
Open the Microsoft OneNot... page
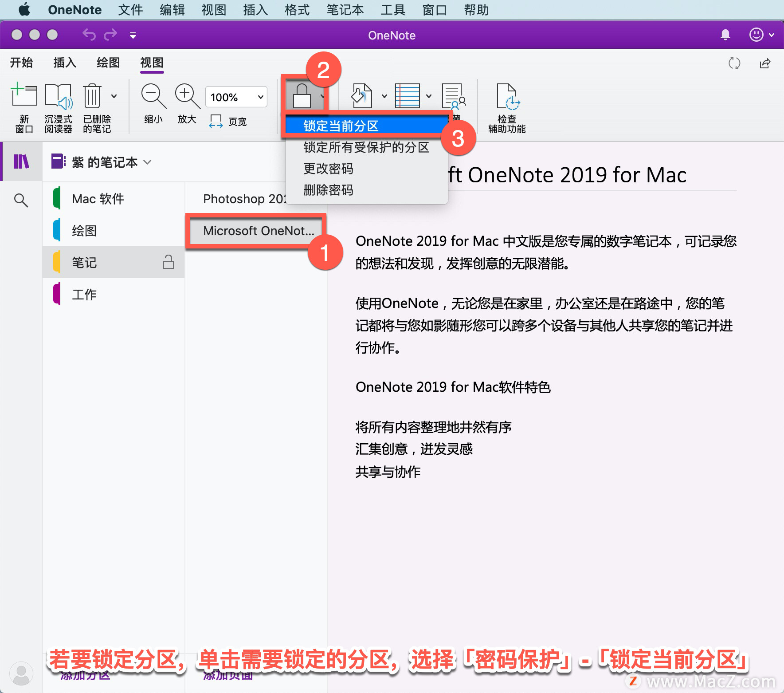pos(256,231)
